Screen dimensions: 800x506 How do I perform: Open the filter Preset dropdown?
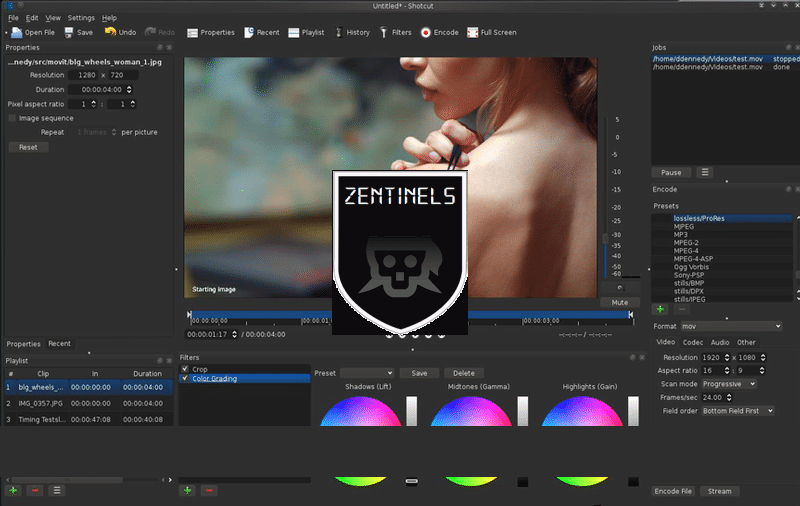click(x=367, y=373)
